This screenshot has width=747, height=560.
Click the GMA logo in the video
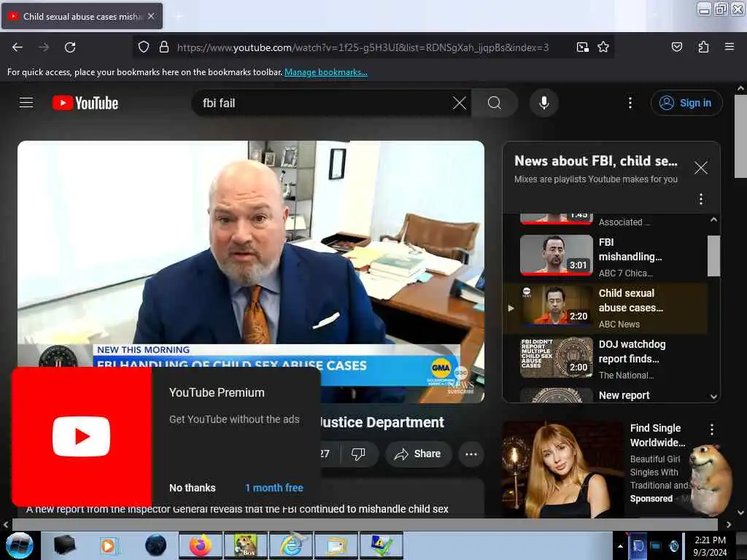point(441,367)
